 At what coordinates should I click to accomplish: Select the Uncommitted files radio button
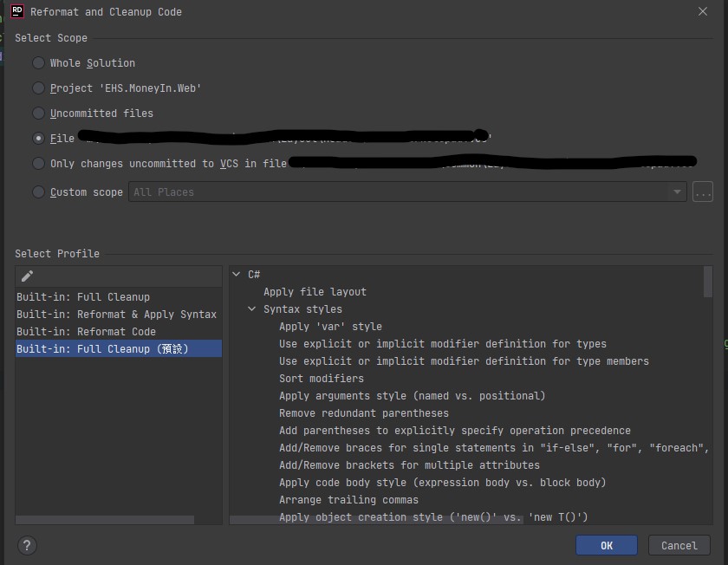[x=38, y=113]
